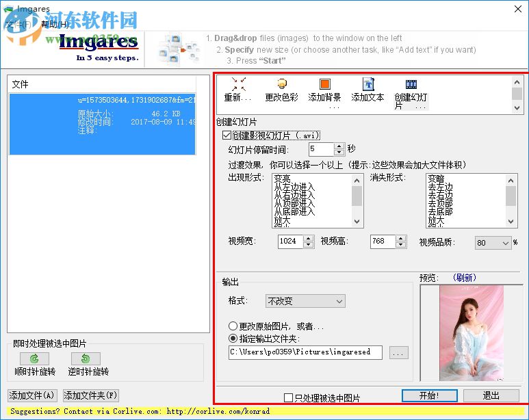This screenshot has height=420, width=529.
Task: Increase slide duration with up arrow
Action: pos(339,146)
